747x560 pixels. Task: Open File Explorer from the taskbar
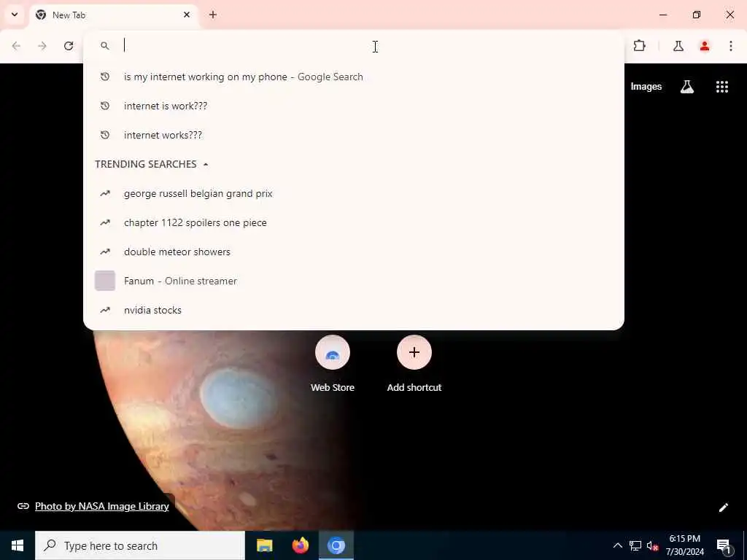click(264, 545)
